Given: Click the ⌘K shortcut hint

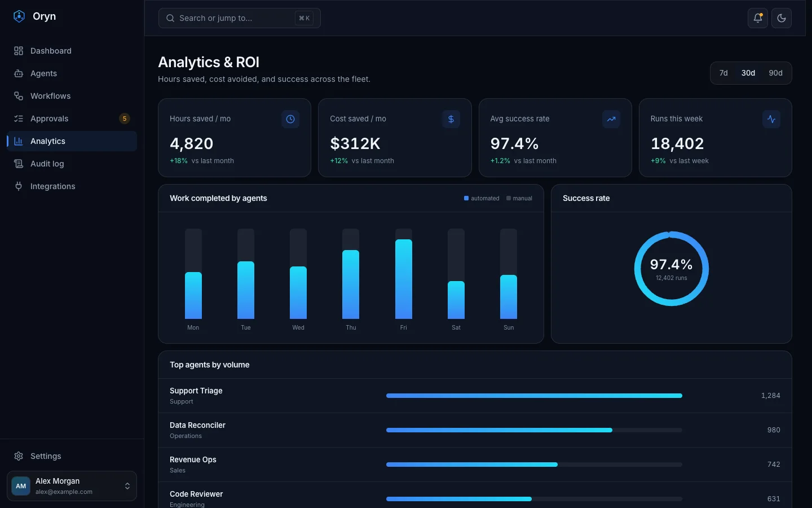Looking at the screenshot, I should point(304,18).
